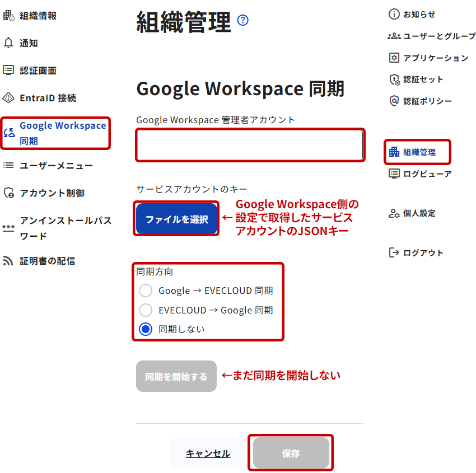
Task: Click the EntraID 接続 diamond icon
Action: point(8,98)
